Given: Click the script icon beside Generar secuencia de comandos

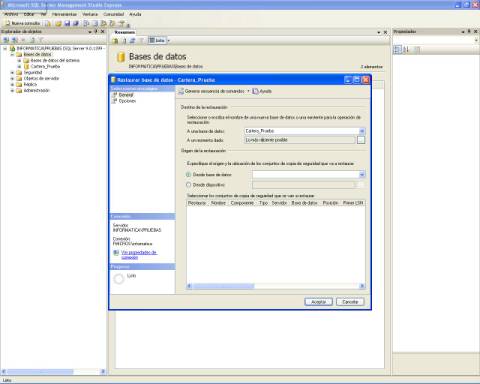Looking at the screenshot, I should pos(181,91).
